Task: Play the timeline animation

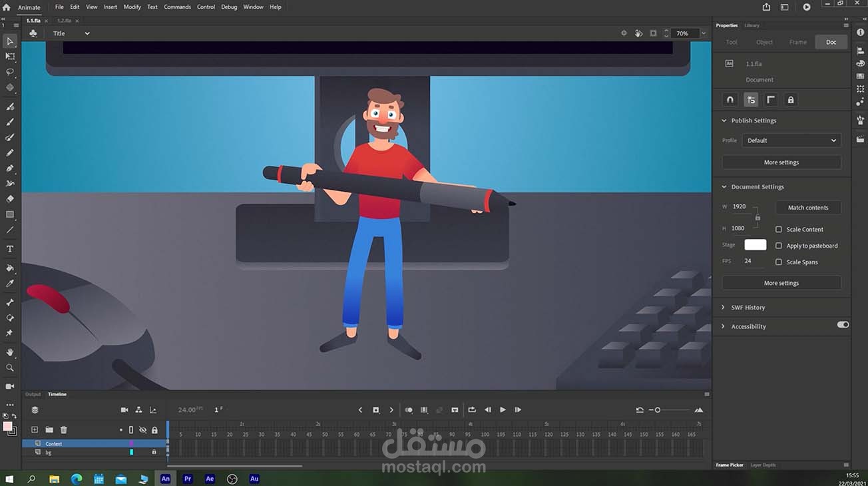Action: (x=503, y=410)
